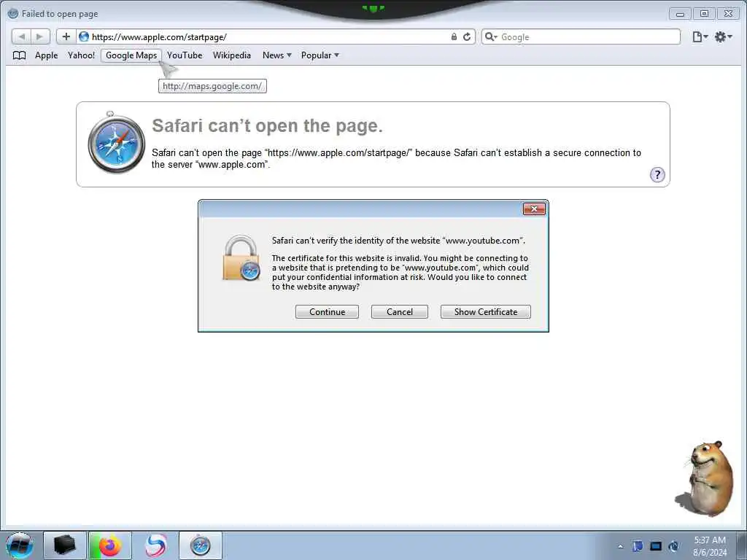The height and width of the screenshot is (560, 747).
Task: Click the plus Add Bookmark button
Action: coord(66,36)
